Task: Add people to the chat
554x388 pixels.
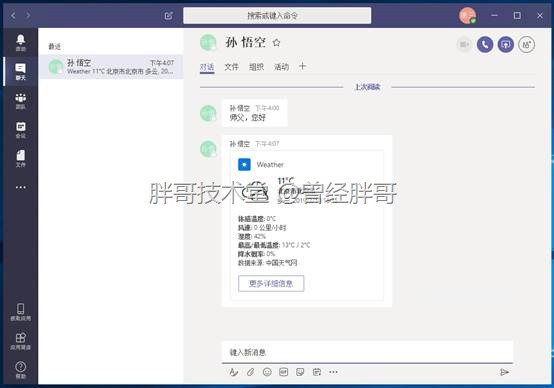Action: (526, 45)
